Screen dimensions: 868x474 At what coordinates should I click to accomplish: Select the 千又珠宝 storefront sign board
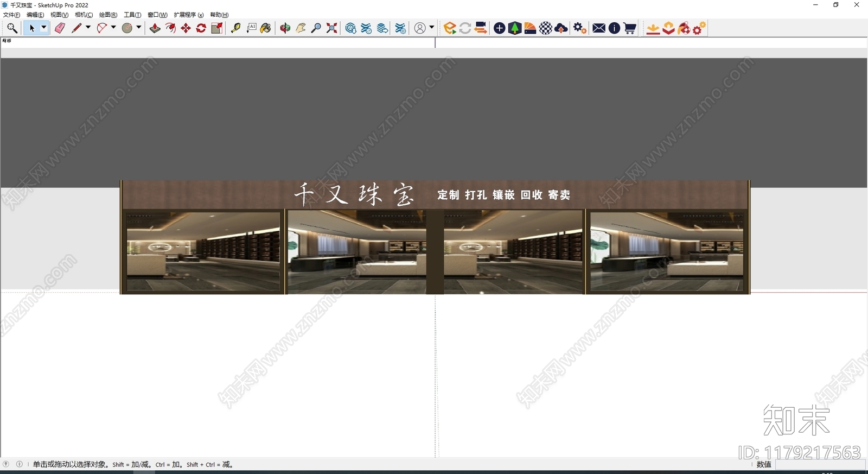click(435, 194)
